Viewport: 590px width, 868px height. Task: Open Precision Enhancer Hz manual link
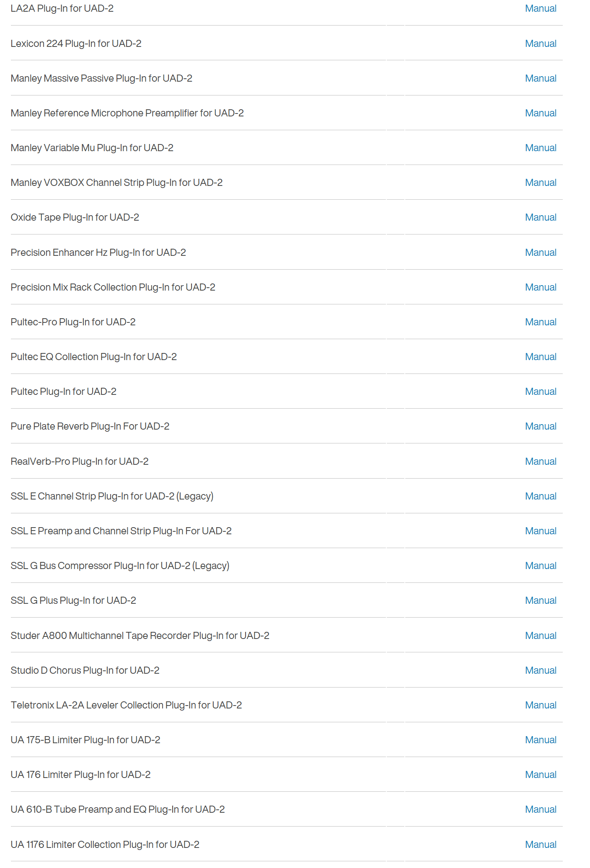(541, 252)
